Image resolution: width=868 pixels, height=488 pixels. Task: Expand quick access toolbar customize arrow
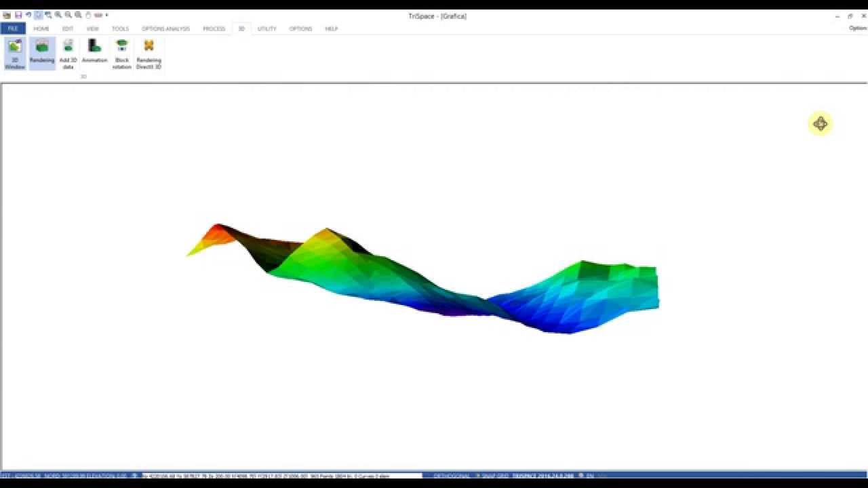point(106,15)
